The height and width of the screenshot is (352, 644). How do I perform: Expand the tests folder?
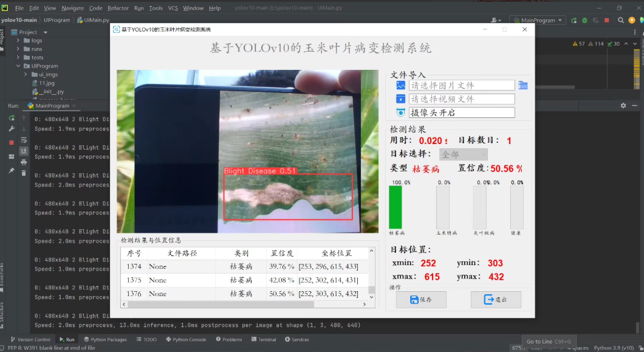(18, 58)
